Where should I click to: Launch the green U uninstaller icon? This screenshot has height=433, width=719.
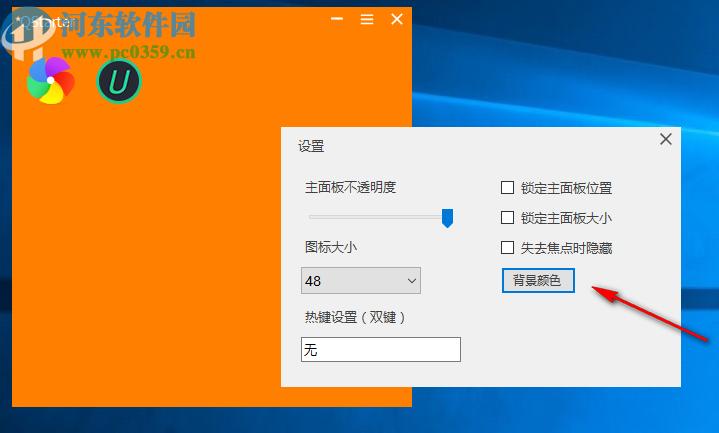[119, 81]
